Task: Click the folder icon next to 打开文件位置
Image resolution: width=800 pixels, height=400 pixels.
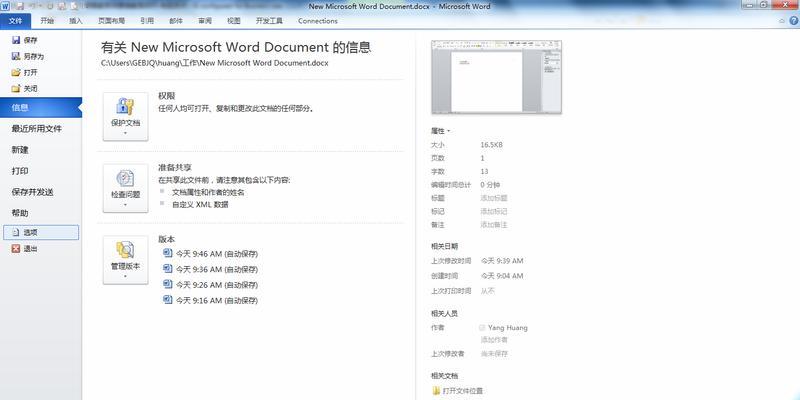Action: [x=436, y=391]
